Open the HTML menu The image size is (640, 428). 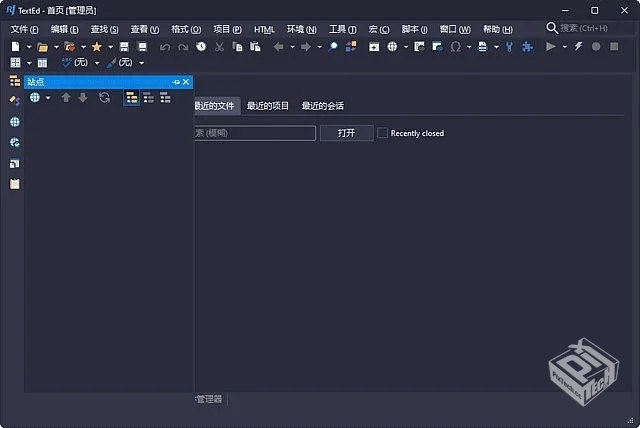click(264, 29)
